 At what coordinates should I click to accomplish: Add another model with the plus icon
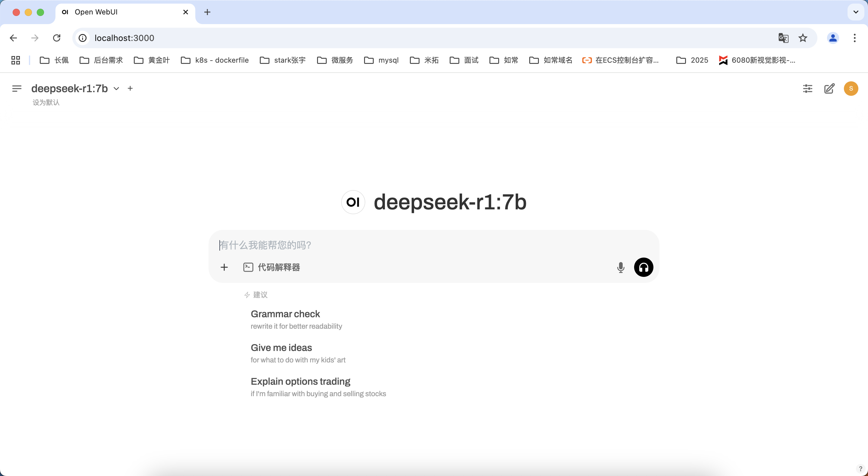click(130, 88)
